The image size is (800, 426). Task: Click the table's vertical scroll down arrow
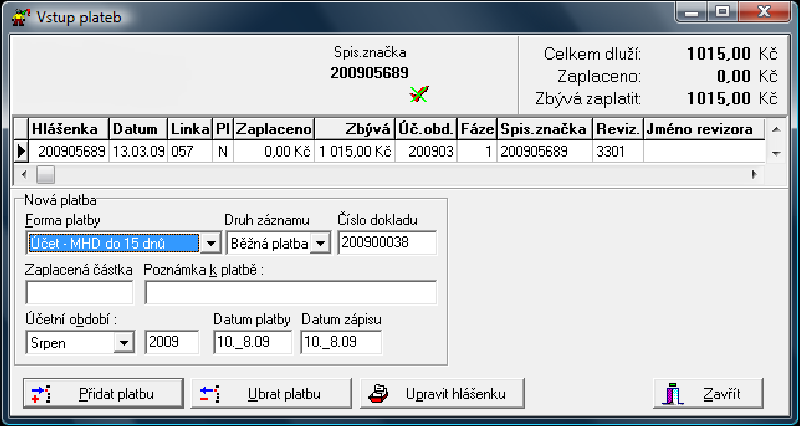pyautogui.click(x=776, y=154)
